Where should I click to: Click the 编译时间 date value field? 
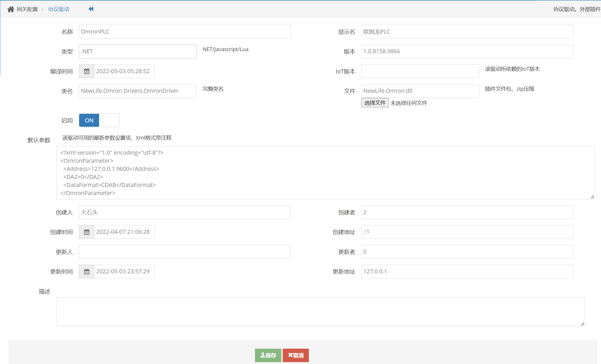point(124,71)
